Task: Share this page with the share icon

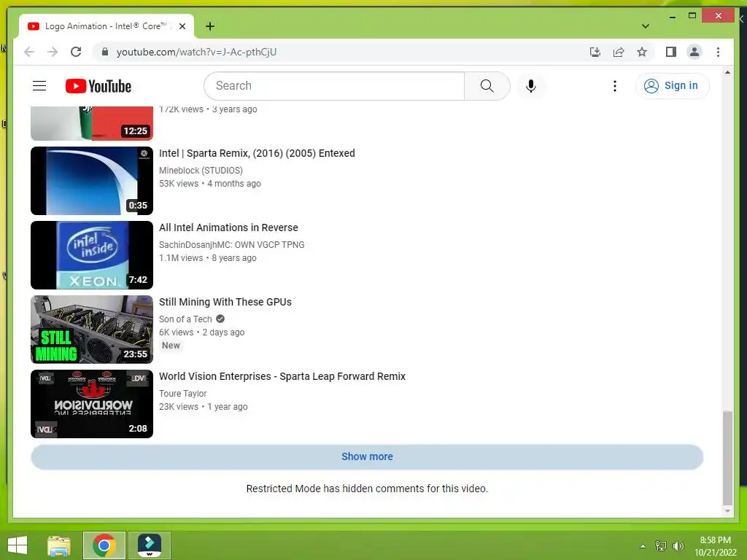Action: pos(619,52)
